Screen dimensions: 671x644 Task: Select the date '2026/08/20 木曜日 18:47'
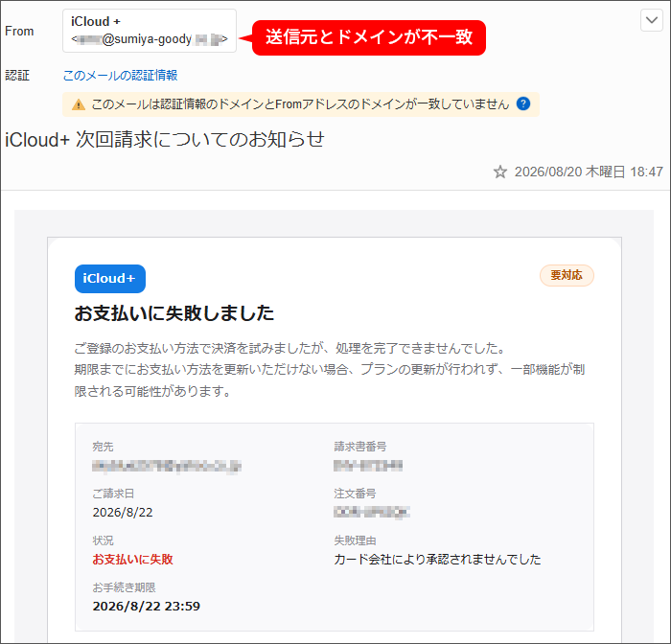589,172
